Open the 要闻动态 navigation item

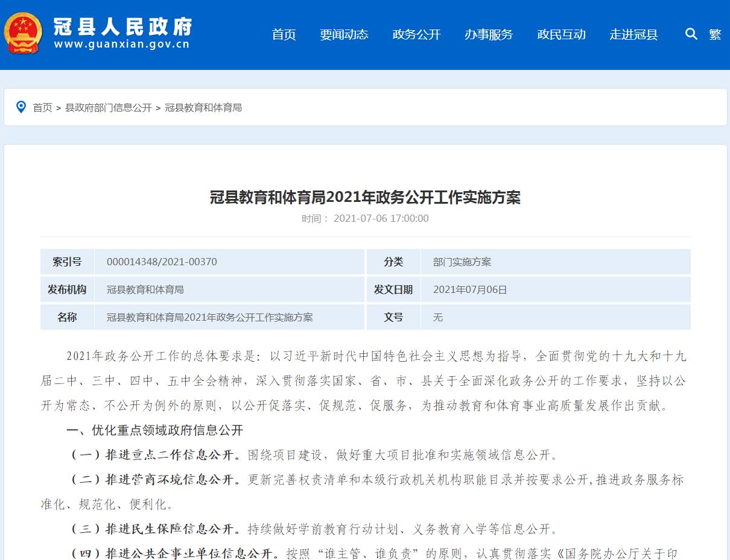[344, 34]
